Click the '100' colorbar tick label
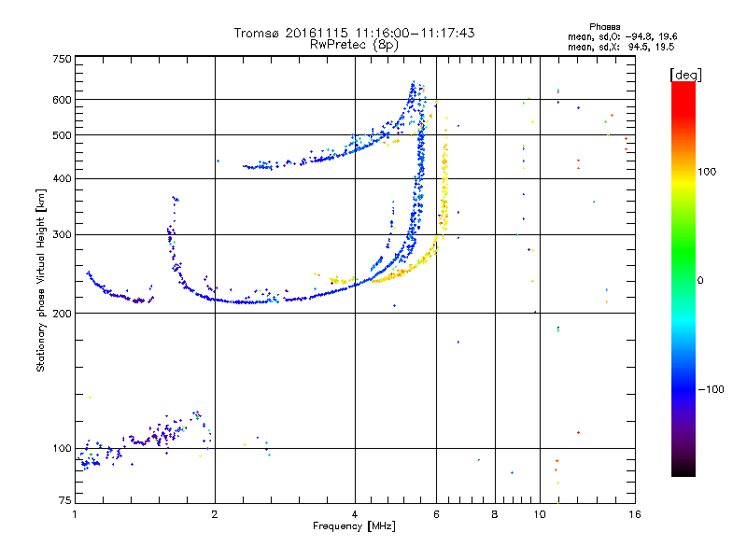747x560 pixels. click(707, 172)
